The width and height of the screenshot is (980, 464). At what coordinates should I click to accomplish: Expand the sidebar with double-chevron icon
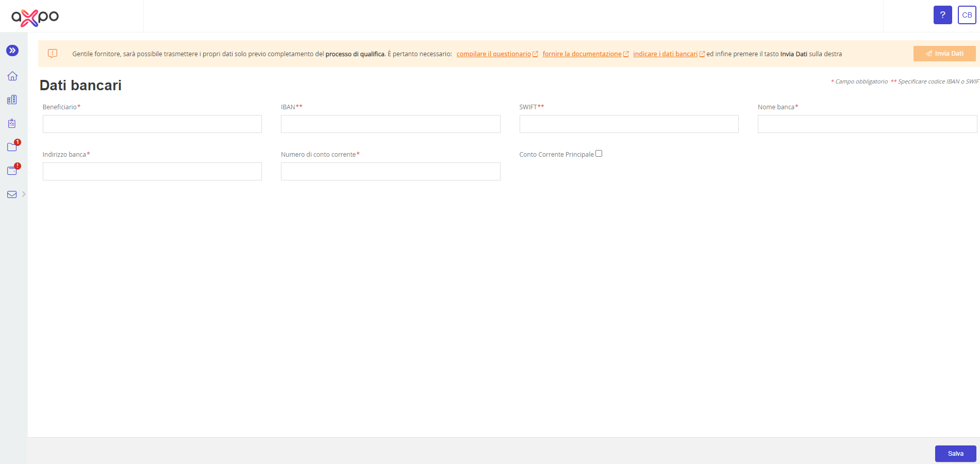tap(12, 51)
